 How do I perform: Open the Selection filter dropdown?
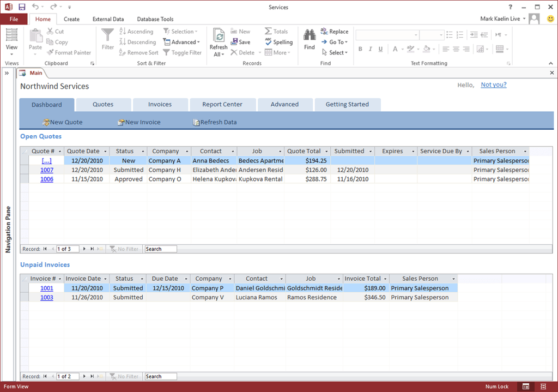pos(180,31)
